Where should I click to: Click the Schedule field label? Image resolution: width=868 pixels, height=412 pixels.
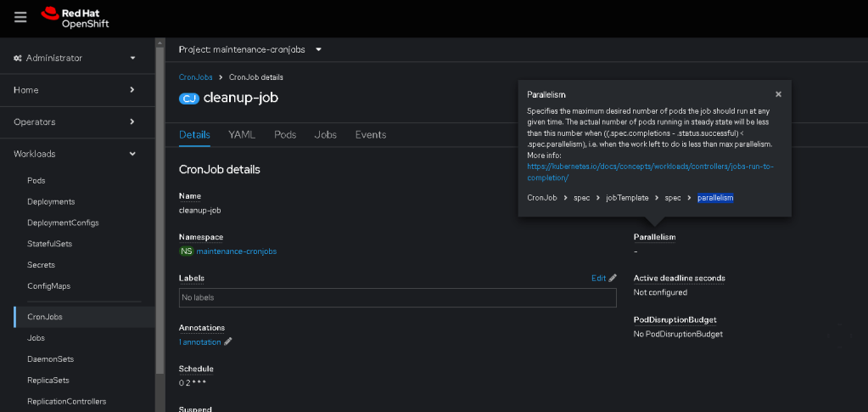pyautogui.click(x=196, y=369)
